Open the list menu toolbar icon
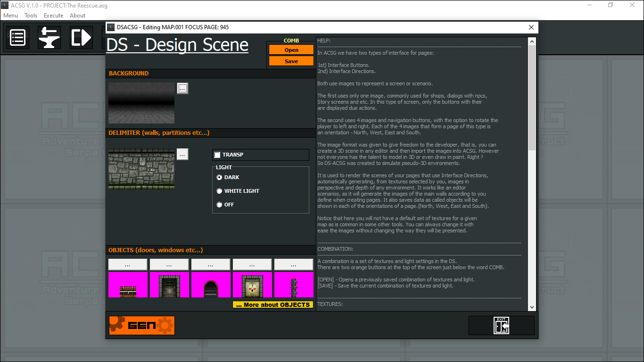 17,38
